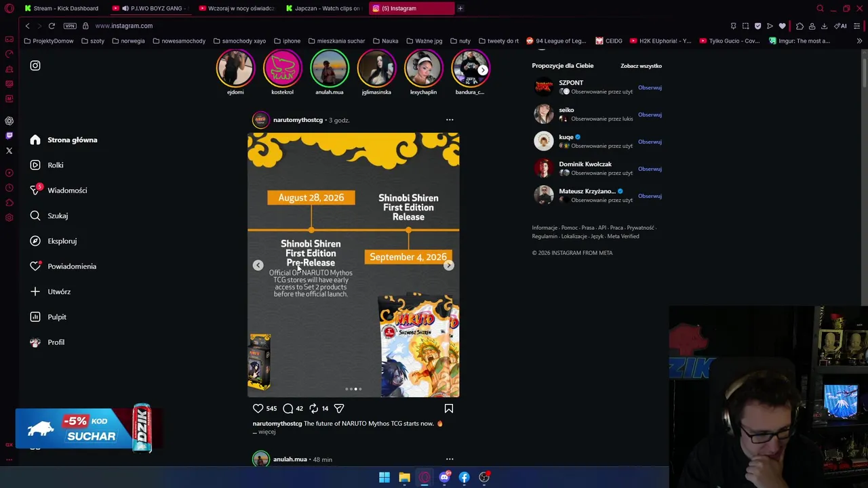
Task: Share the post with the send icon
Action: pyautogui.click(x=339, y=409)
